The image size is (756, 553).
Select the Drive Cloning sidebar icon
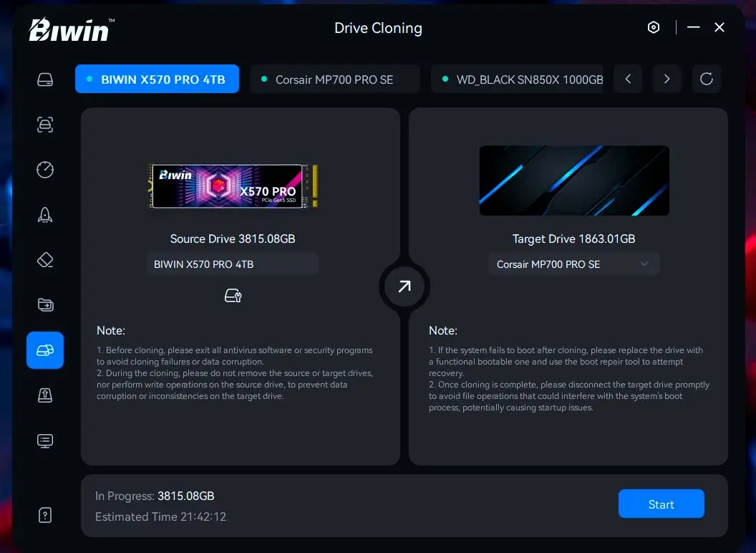click(x=45, y=350)
